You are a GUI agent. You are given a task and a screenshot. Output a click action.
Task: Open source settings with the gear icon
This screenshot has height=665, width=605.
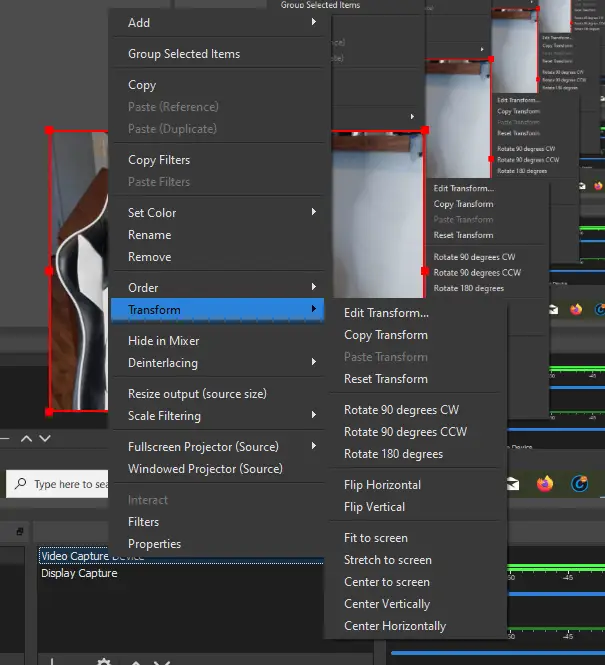104,661
